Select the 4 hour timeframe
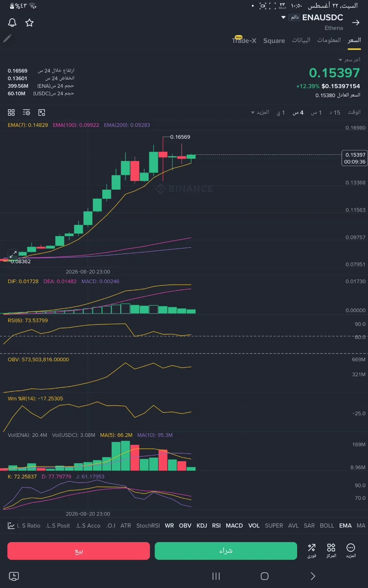This screenshot has height=588, width=368. pos(298,113)
